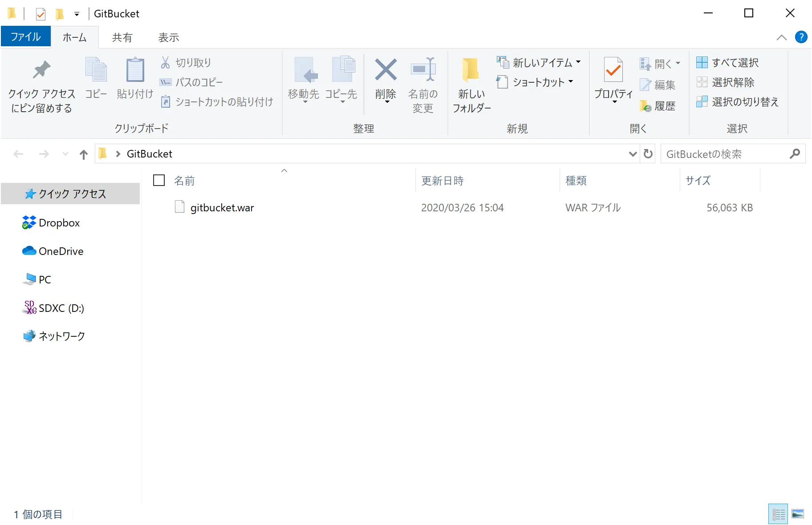Click the Delete (削除) X icon
Image resolution: width=812 pixels, height=525 pixels.
tap(386, 70)
